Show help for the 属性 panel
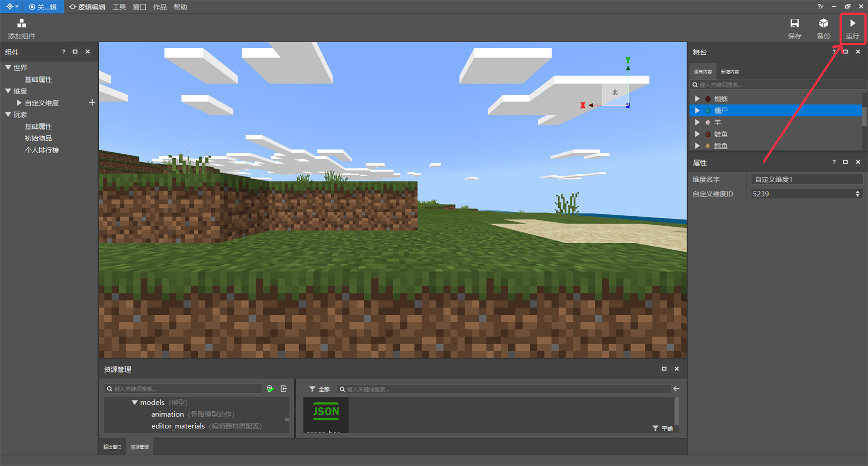Image resolution: width=868 pixels, height=466 pixels. tap(834, 162)
